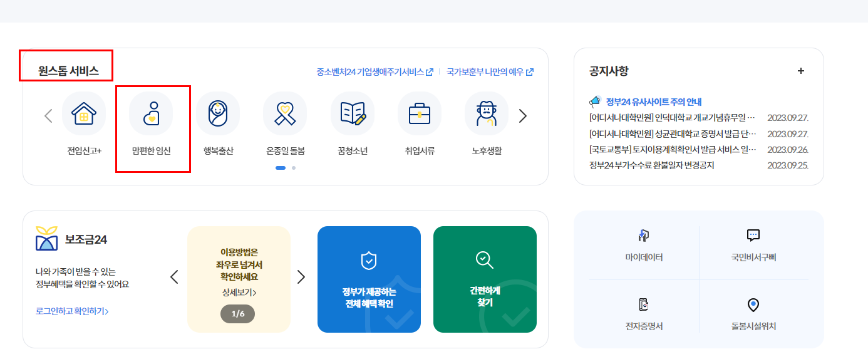Viewport: 868px width, 359px height.
Task: Open the 전입신고+ house icon
Action: pyautogui.click(x=84, y=113)
